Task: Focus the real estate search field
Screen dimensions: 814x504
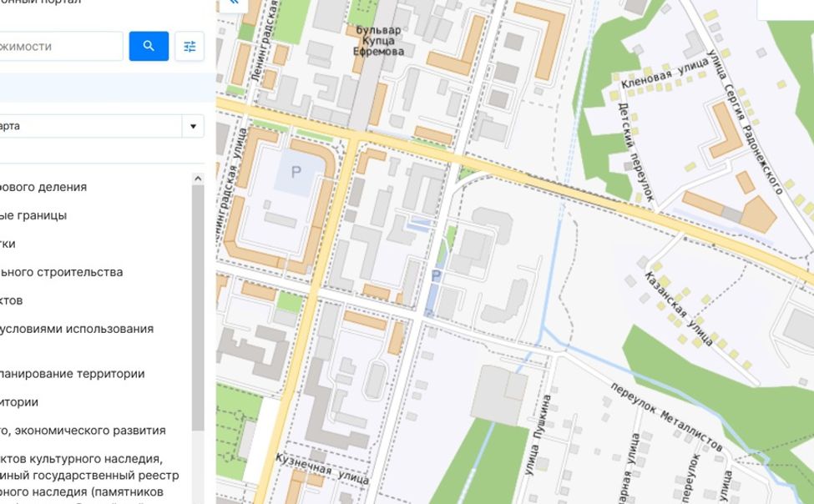Action: [x=58, y=46]
